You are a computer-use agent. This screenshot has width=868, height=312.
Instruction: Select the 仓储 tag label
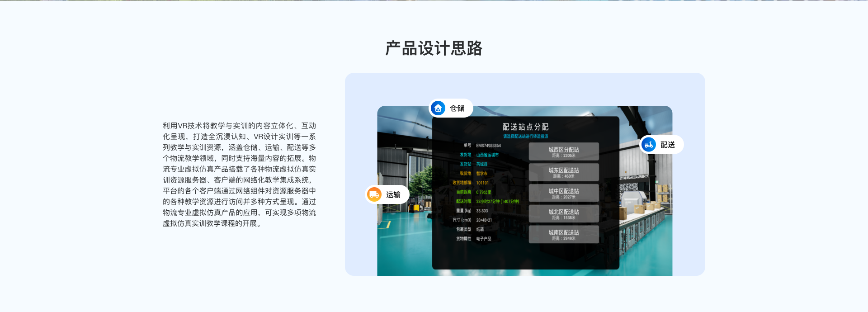457,109
